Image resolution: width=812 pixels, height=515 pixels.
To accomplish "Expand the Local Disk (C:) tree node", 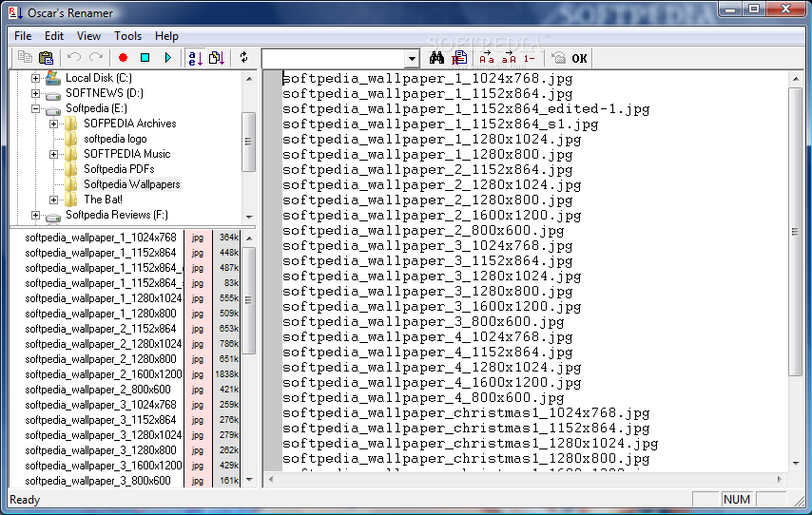I will (35, 78).
